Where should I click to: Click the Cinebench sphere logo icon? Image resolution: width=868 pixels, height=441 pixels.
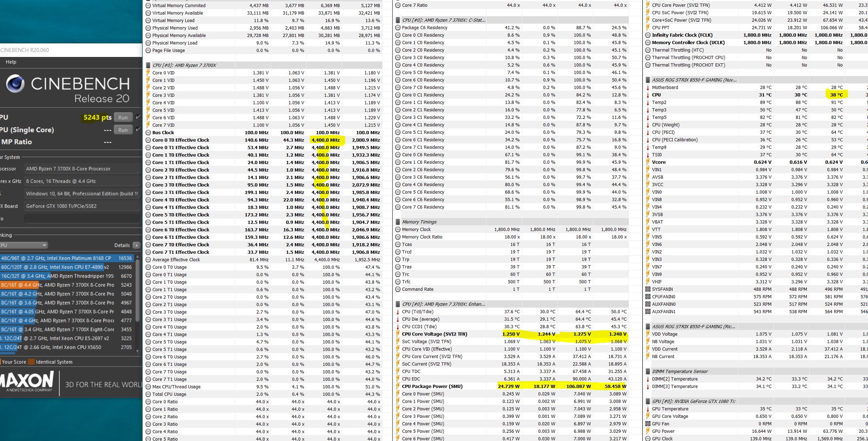pyautogui.click(x=15, y=84)
